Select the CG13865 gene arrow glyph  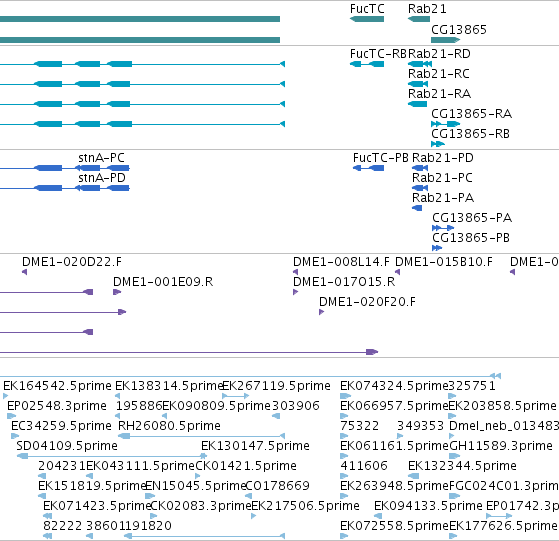(x=446, y=40)
